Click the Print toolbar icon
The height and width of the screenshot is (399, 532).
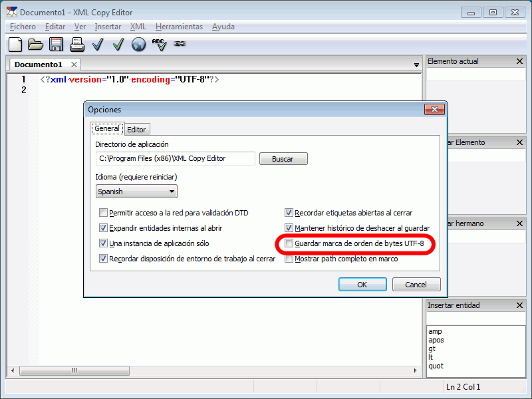click(77, 45)
